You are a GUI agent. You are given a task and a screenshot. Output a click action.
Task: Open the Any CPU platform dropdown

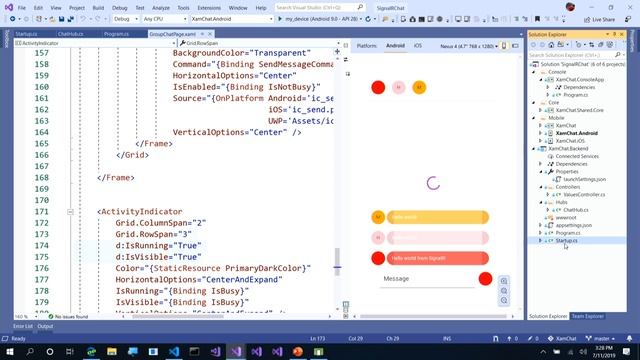coord(164,19)
